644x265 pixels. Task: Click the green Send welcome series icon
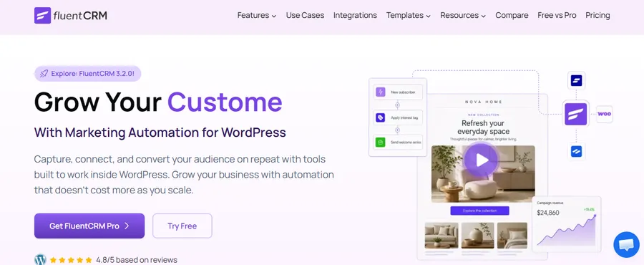(x=381, y=142)
